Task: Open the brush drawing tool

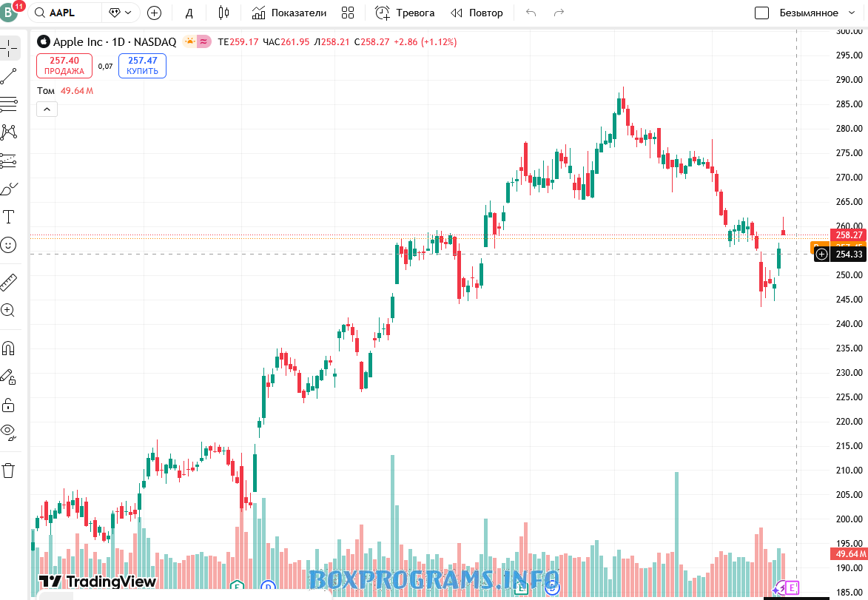Action: point(9,189)
